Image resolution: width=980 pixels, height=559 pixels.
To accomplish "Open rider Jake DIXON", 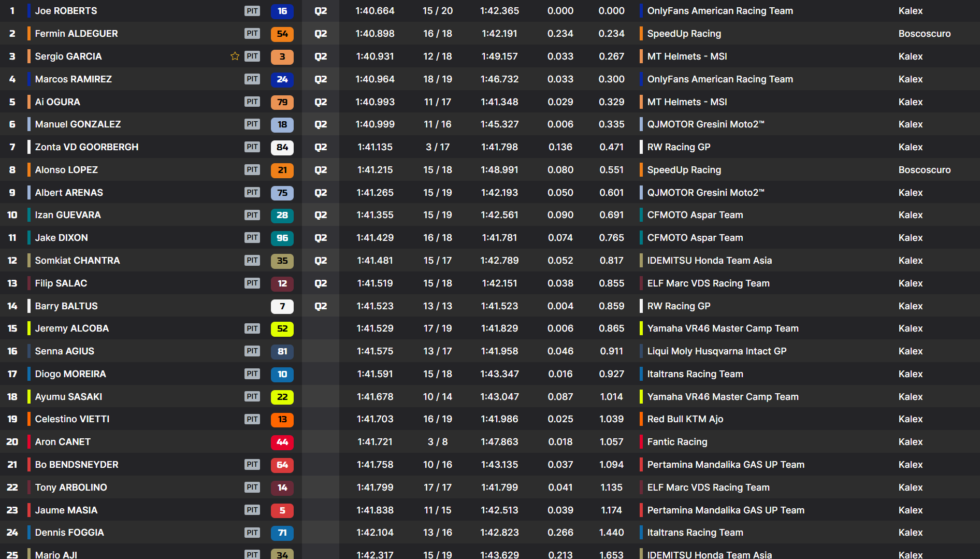I will (61, 238).
